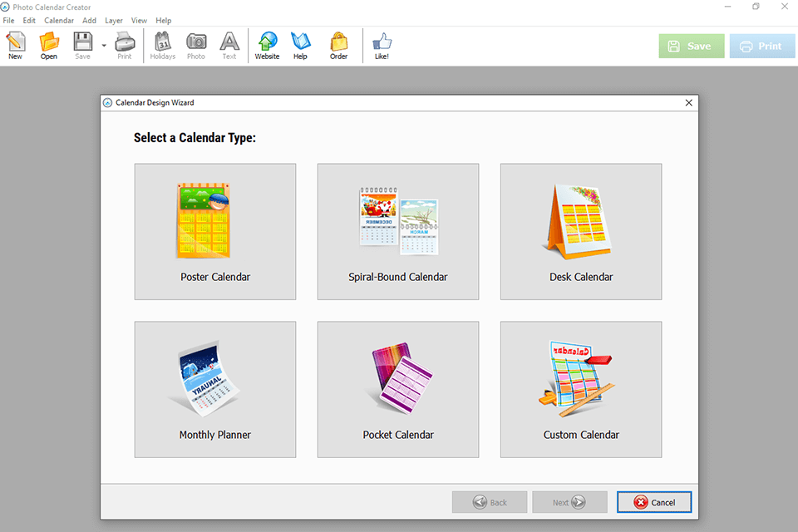The image size is (798, 532).
Task: Choose the Custom Calendar type
Action: click(581, 390)
